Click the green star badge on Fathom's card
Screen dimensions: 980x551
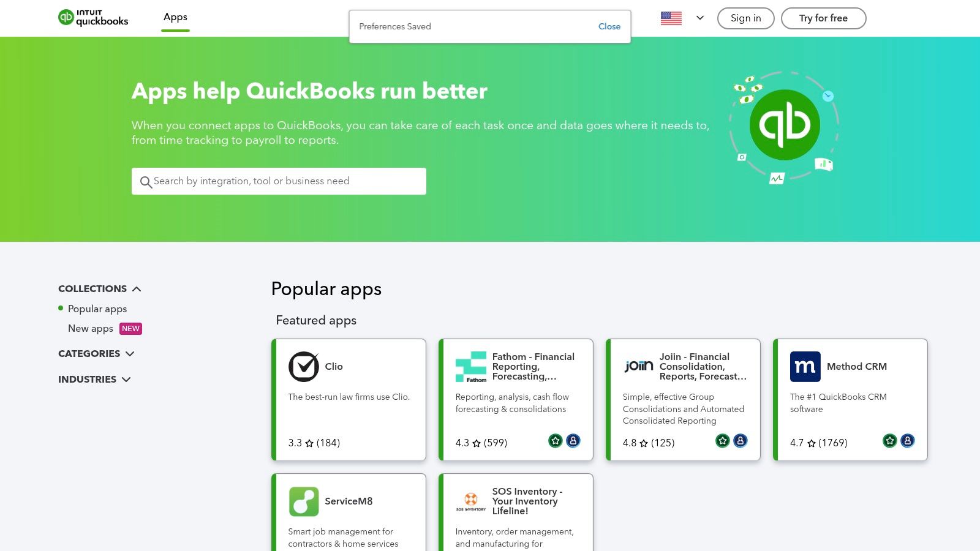click(x=555, y=440)
